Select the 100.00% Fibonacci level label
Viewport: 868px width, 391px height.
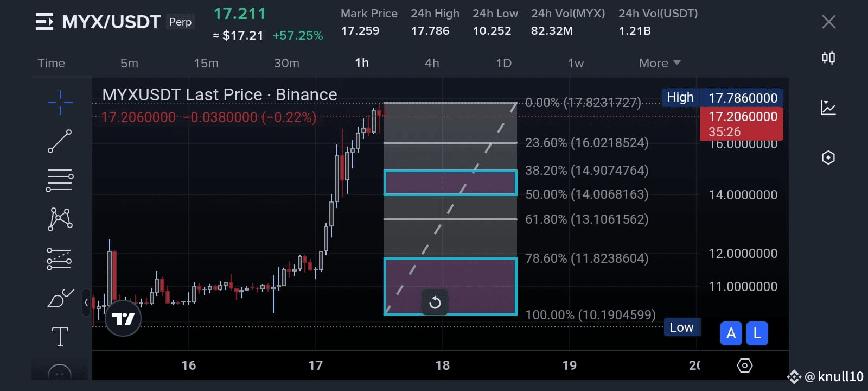coord(590,315)
